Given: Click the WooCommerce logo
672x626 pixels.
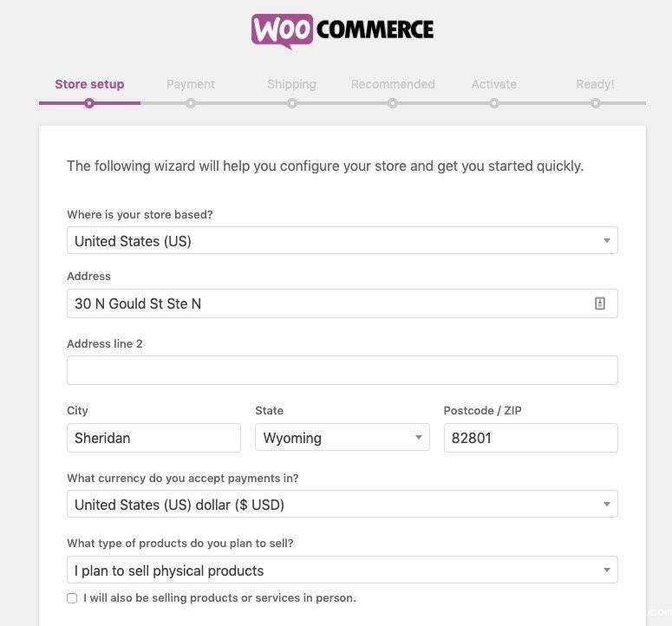Looking at the screenshot, I should click(x=343, y=30).
